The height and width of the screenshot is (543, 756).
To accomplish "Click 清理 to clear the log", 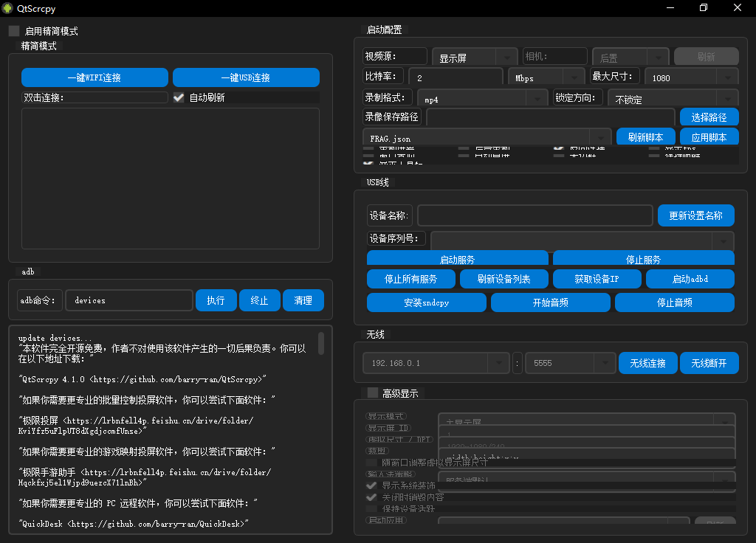I will 303,300.
